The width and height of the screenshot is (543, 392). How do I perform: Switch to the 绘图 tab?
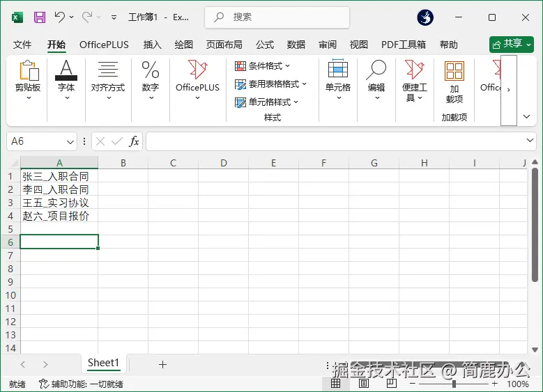tap(184, 45)
